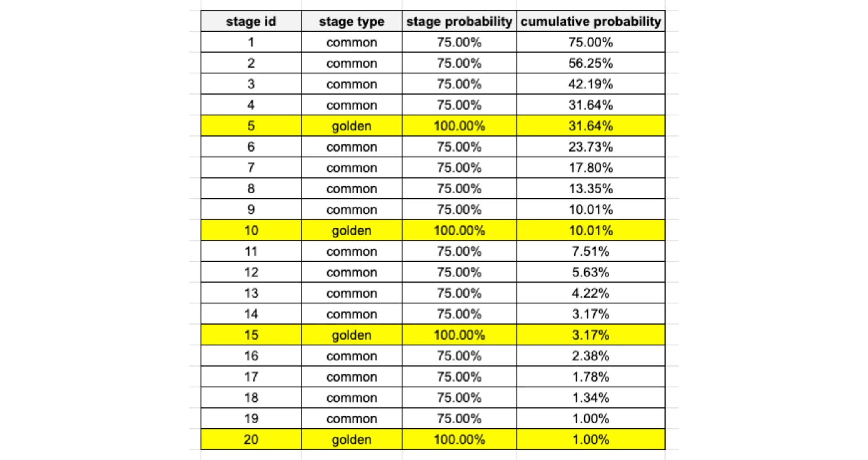Select the cell showing 4.22%
The width and height of the screenshot is (868, 460).
pyautogui.click(x=590, y=293)
